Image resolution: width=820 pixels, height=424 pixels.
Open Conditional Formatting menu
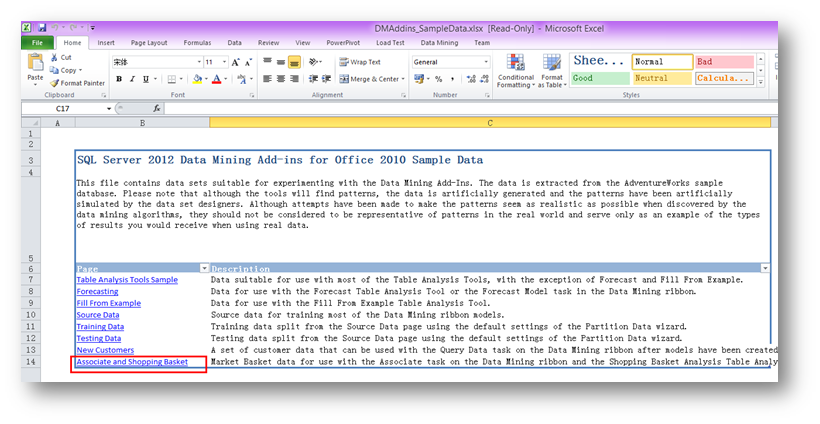516,71
